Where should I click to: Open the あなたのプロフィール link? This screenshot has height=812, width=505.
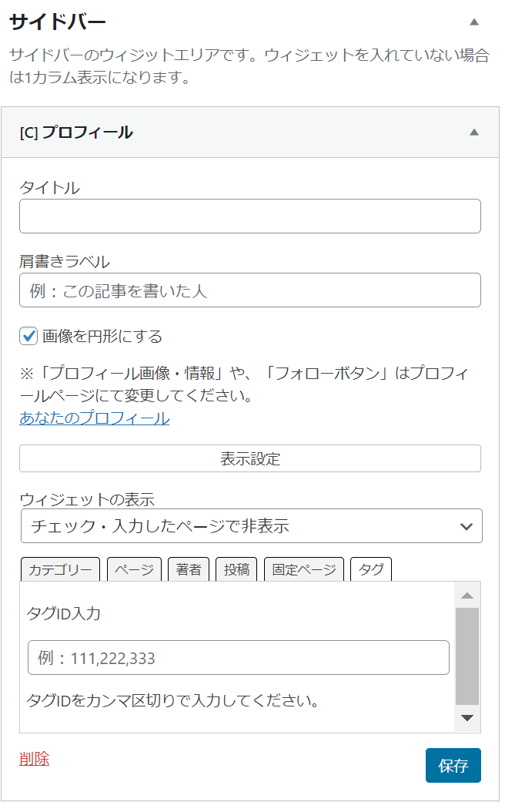tap(95, 418)
